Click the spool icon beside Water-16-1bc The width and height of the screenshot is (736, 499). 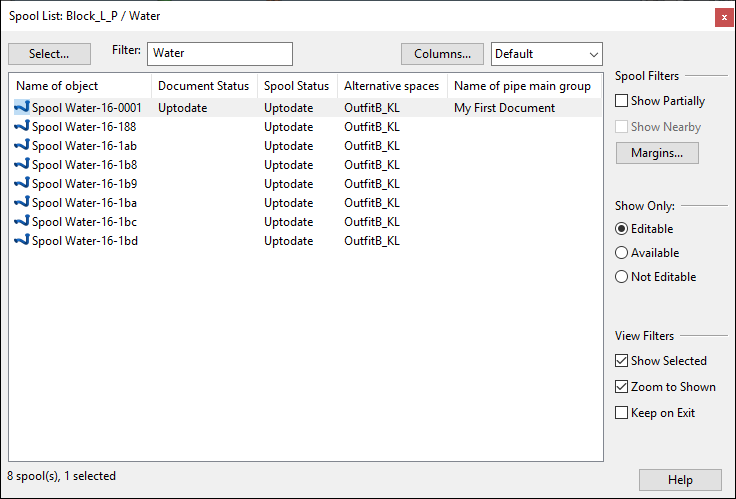[22, 222]
